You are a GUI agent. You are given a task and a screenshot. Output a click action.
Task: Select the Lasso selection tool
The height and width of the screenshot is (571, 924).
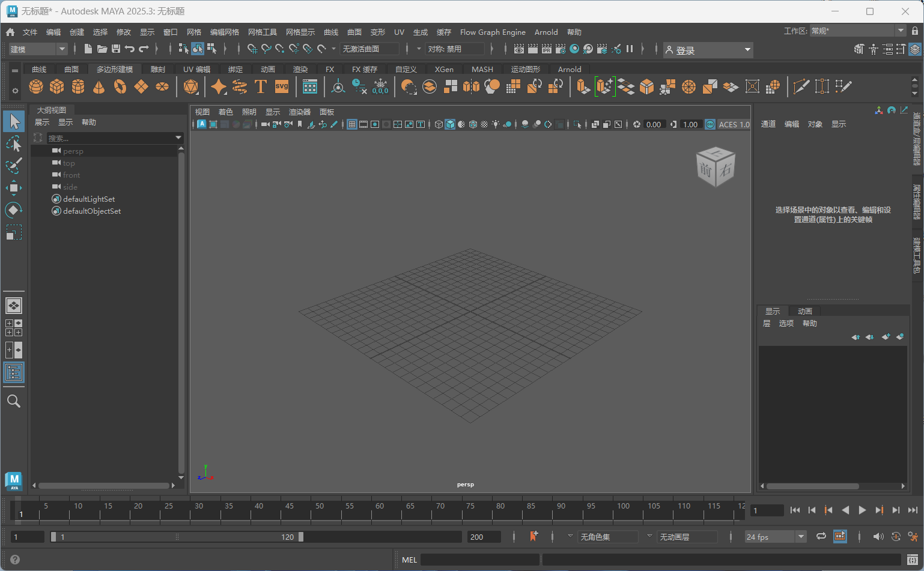pos(13,144)
